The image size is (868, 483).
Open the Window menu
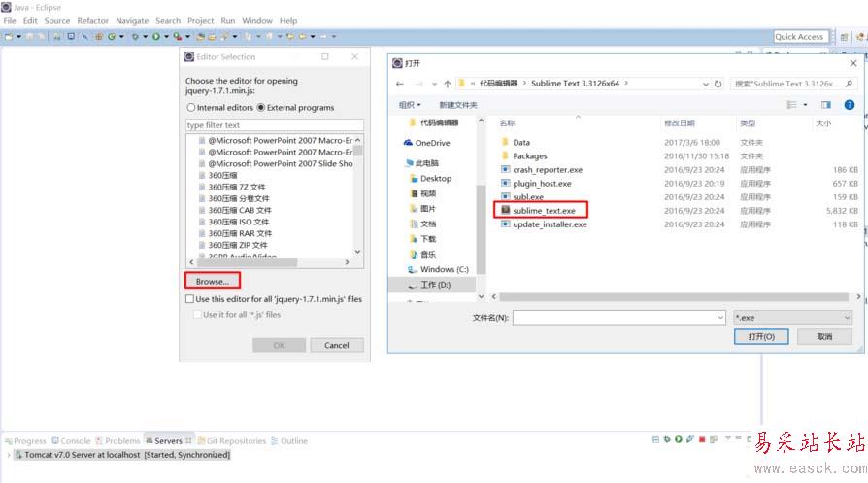[x=257, y=21]
